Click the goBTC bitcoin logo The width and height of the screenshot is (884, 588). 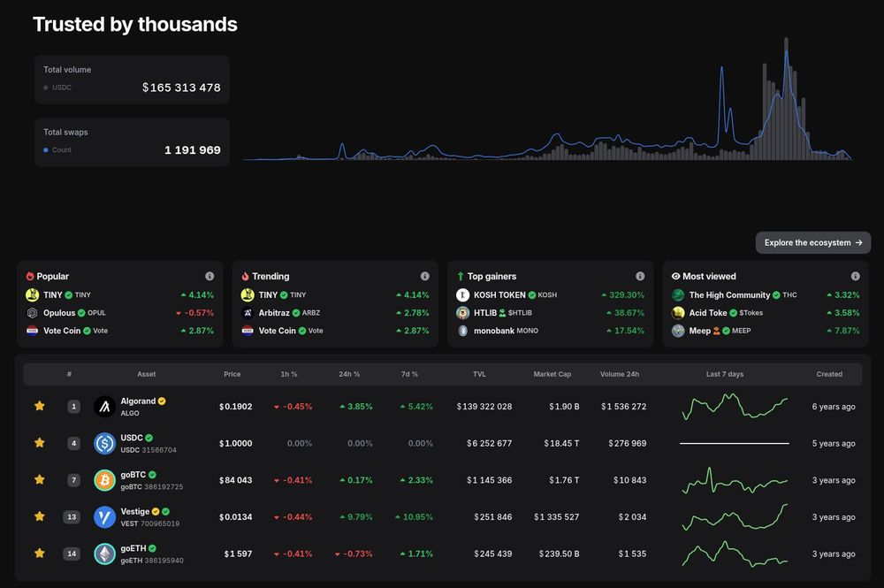click(104, 480)
